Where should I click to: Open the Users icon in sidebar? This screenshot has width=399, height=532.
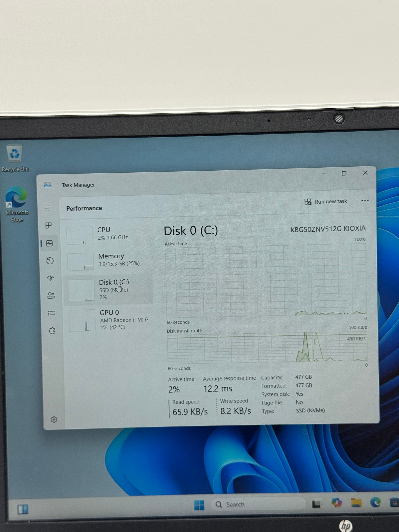[x=51, y=296]
